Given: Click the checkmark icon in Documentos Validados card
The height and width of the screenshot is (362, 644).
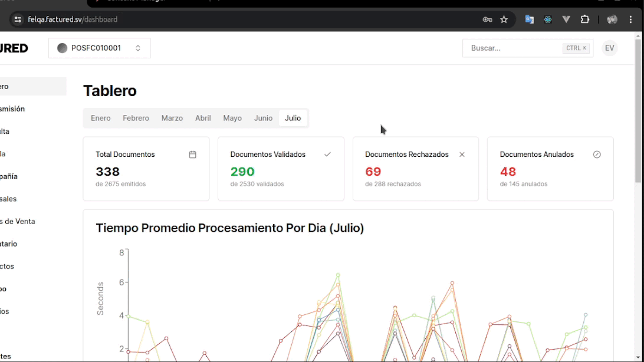Looking at the screenshot, I should tap(327, 154).
